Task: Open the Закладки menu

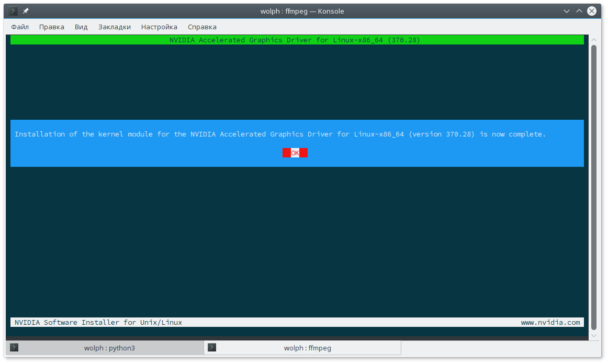Action: 115,27
